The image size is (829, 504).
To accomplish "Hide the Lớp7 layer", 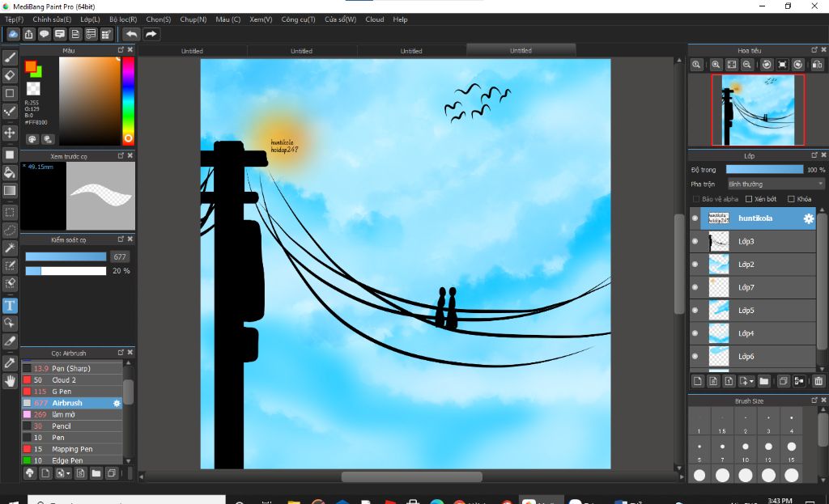I will (x=695, y=287).
